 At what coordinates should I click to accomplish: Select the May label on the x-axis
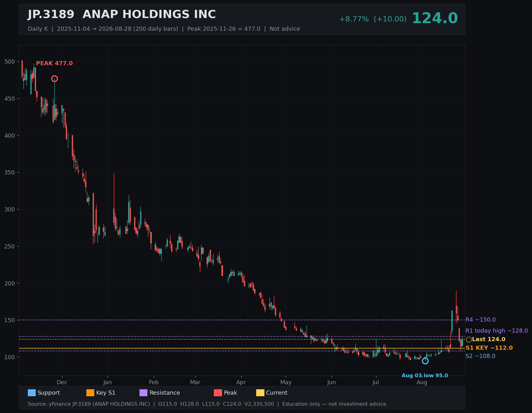(286, 382)
